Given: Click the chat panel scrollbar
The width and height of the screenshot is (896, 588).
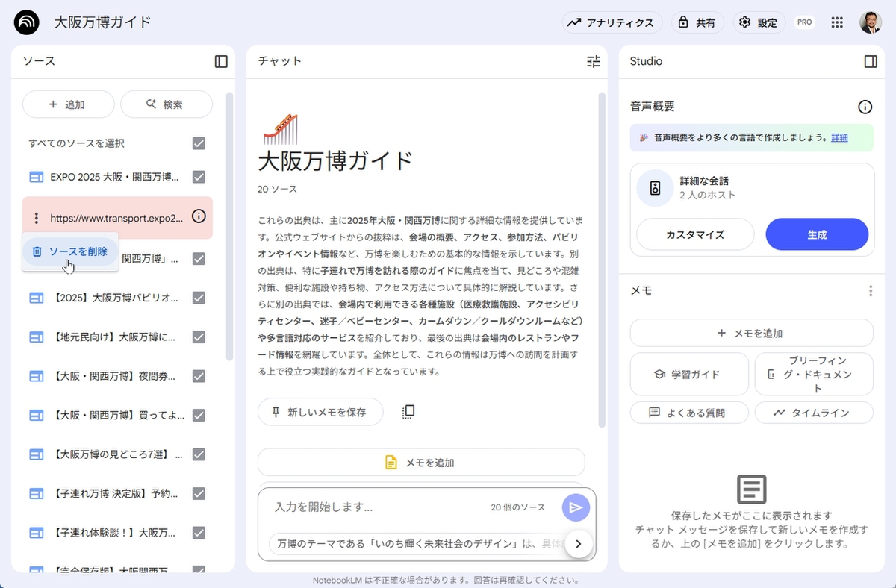Looking at the screenshot, I should (602, 260).
